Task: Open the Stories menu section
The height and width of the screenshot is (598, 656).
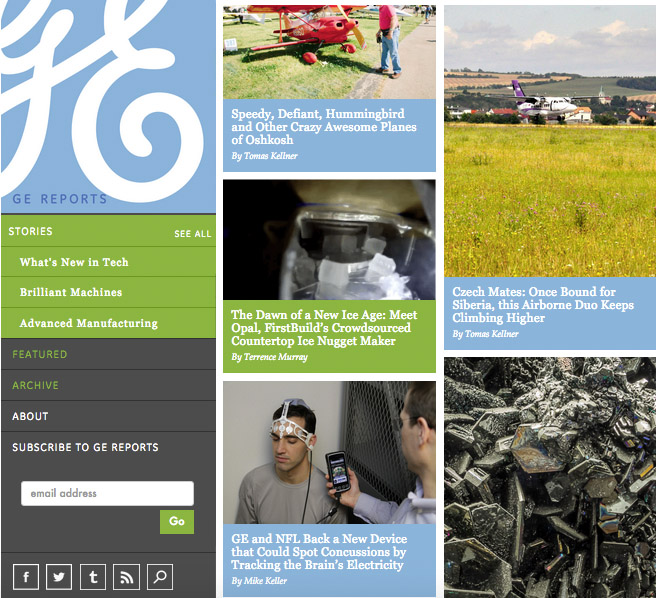Action: pyautogui.click(x=31, y=231)
